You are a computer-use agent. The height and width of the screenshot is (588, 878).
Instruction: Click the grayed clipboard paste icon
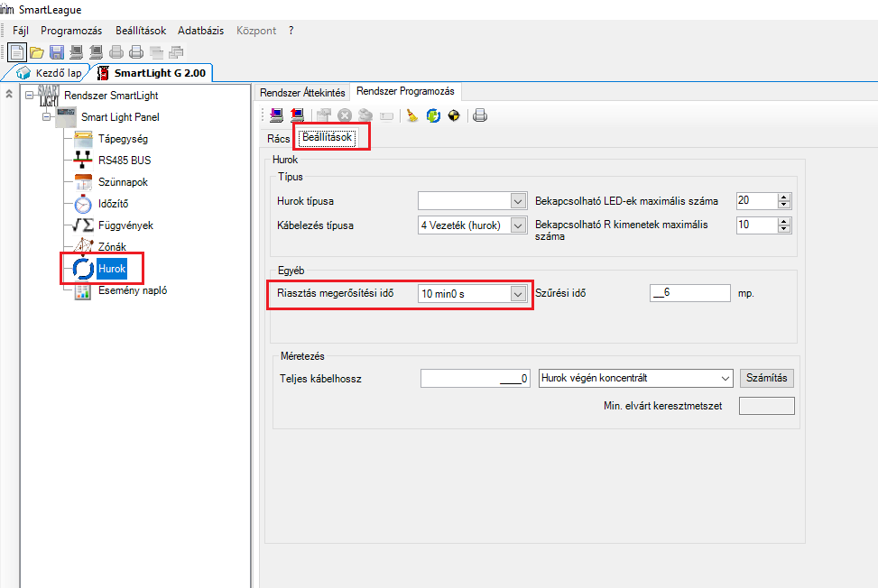tap(324, 115)
